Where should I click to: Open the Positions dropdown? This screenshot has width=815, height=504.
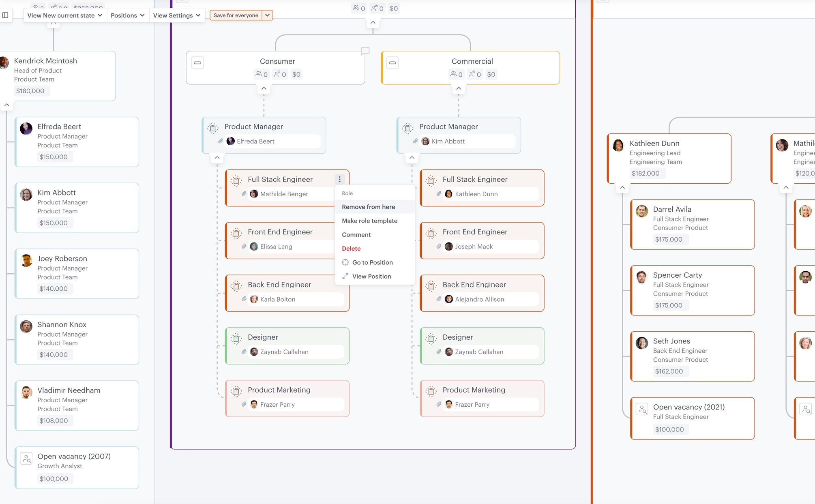click(127, 15)
